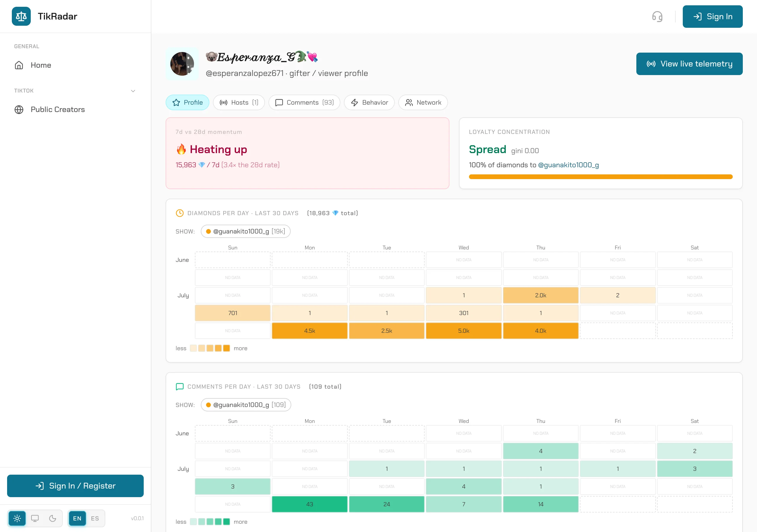This screenshot has height=532, width=757.
Task: Click the 14 comments Thursday cell
Action: click(541, 504)
